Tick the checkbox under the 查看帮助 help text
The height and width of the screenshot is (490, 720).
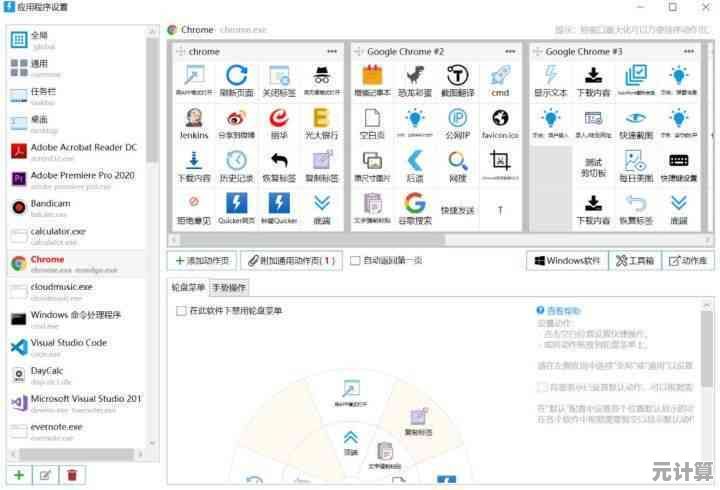542,387
